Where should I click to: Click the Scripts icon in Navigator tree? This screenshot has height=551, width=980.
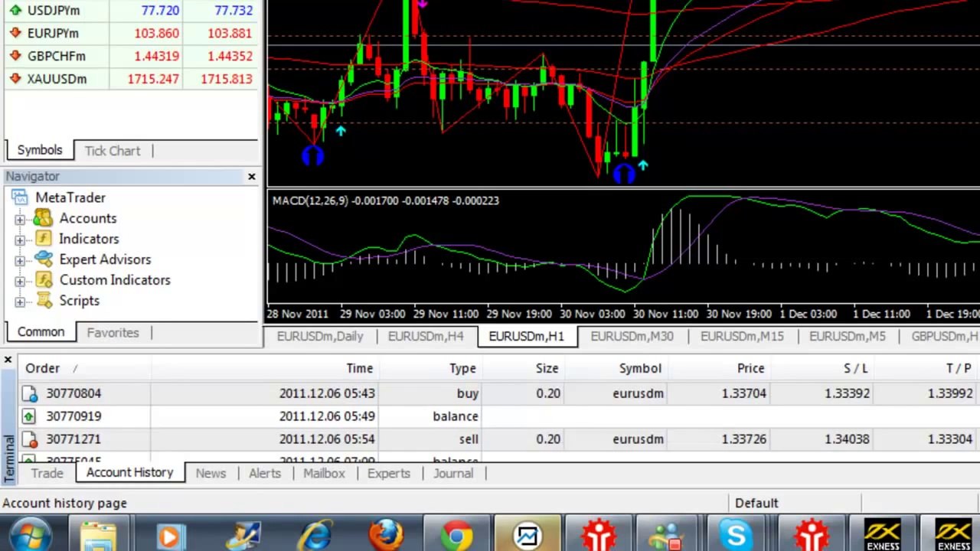pos(44,301)
